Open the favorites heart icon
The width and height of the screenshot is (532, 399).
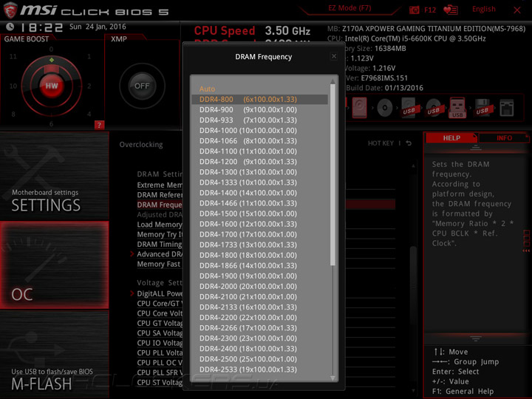pos(450,10)
